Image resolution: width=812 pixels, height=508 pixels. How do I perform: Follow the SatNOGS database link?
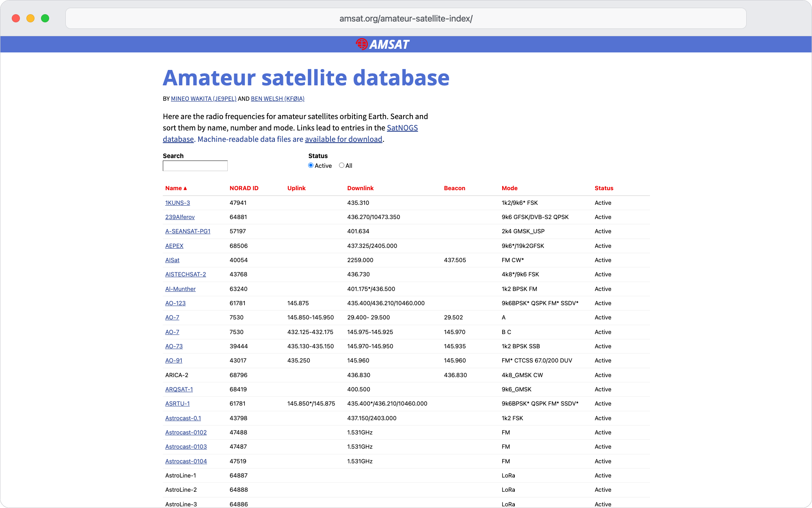(x=402, y=128)
